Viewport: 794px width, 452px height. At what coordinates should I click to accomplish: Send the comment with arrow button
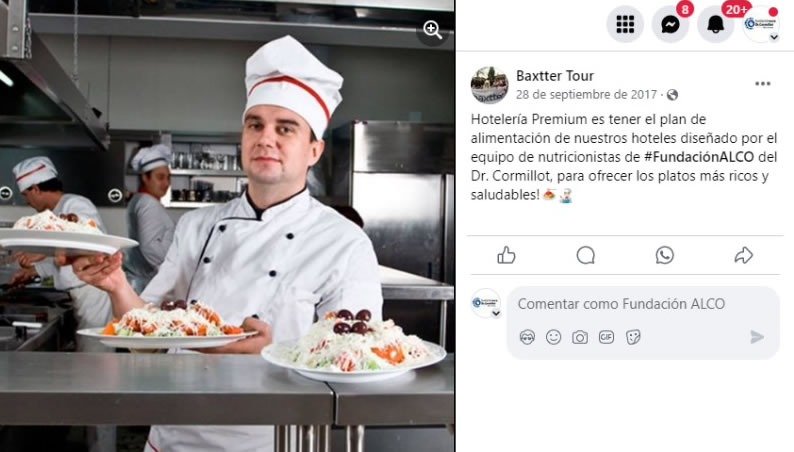[x=757, y=337]
